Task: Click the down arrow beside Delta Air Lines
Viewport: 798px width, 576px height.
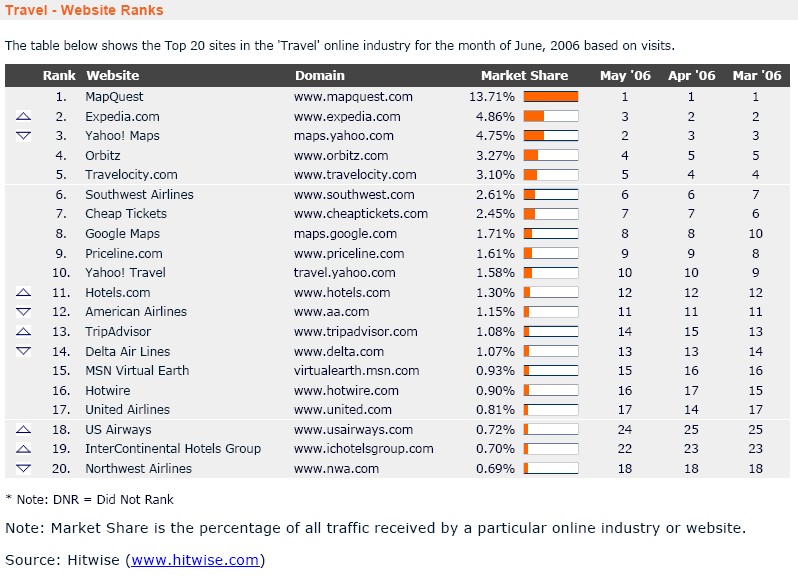Action: (23, 351)
